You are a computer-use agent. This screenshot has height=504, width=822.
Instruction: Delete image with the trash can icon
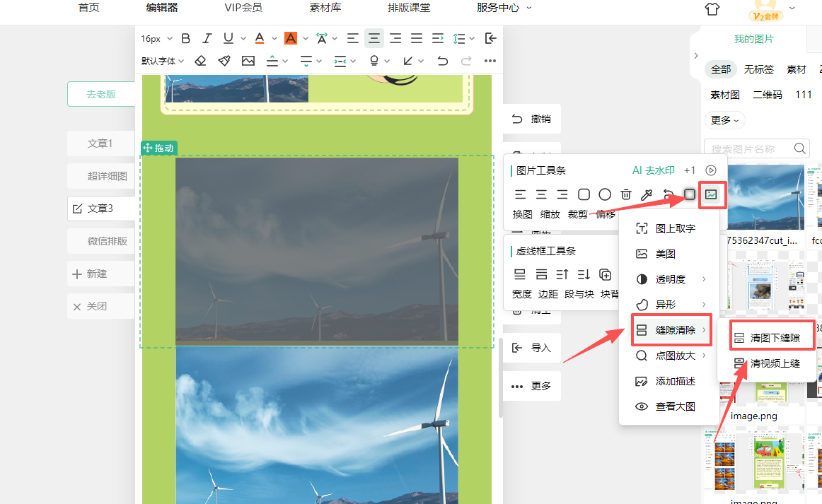(626, 194)
